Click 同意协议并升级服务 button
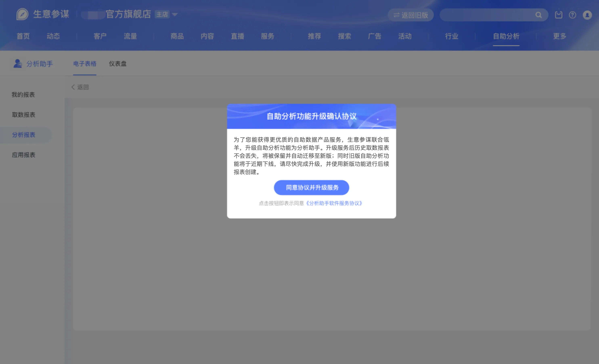The image size is (599, 364). (311, 188)
